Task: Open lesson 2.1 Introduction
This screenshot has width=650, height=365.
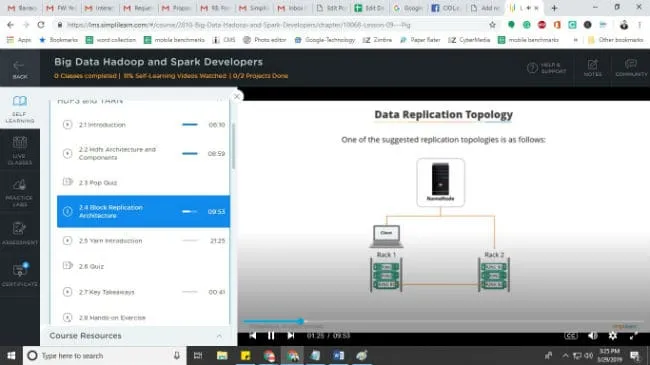Action: 143,124
